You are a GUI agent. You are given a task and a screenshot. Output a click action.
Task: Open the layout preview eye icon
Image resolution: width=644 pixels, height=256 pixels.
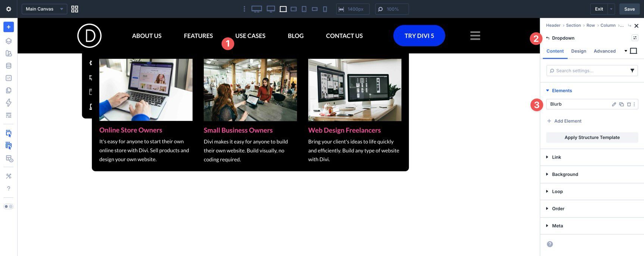pyautogui.click(x=9, y=159)
